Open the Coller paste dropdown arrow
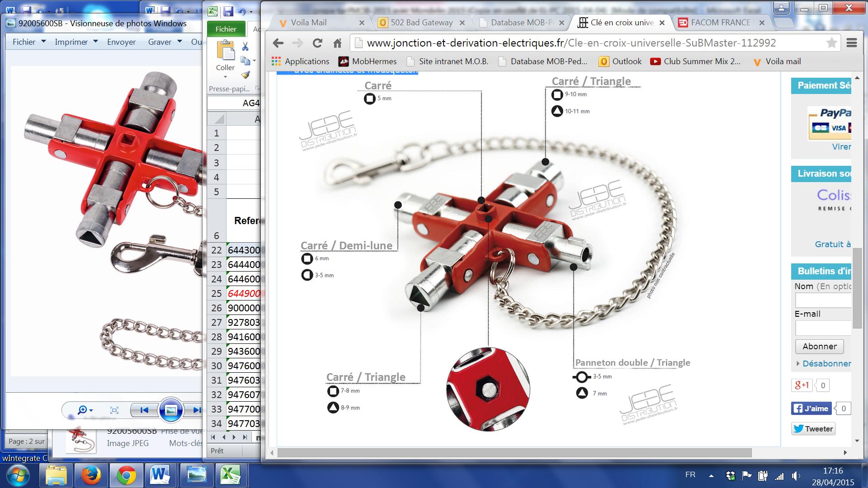Screen dimensions: 868x488 point(225,77)
